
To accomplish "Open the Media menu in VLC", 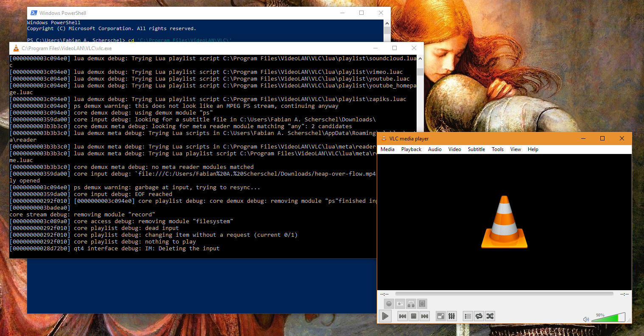I will [387, 149].
